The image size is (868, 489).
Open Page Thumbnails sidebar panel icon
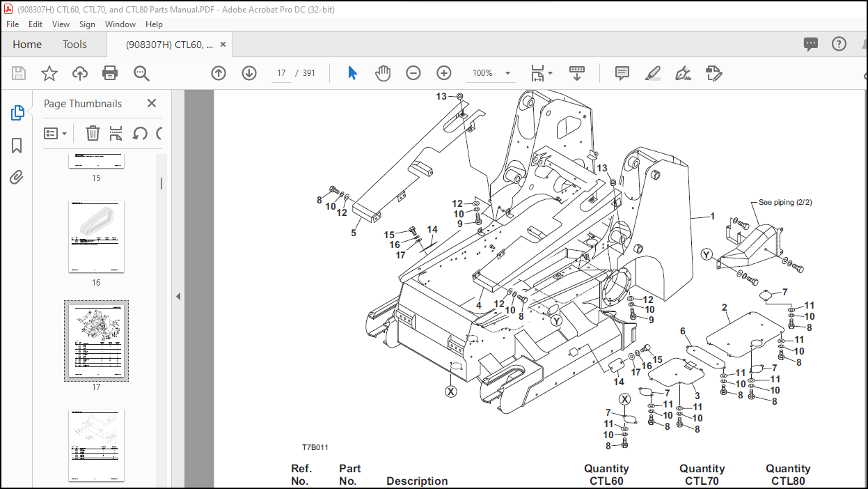point(17,113)
